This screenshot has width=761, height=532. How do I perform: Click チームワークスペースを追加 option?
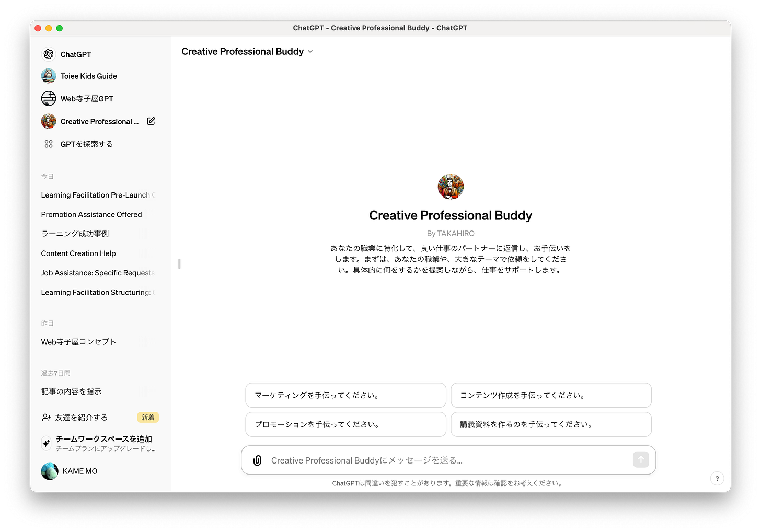click(104, 439)
